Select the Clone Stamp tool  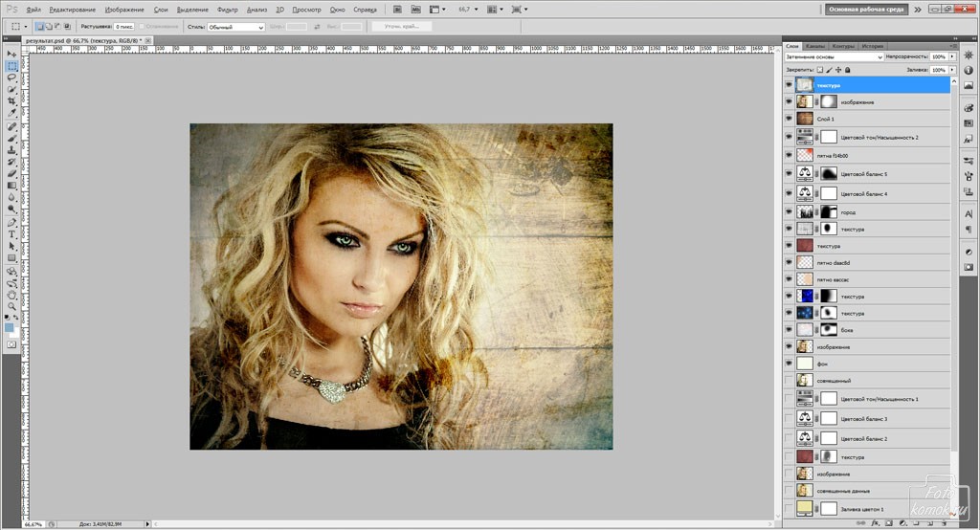point(11,149)
